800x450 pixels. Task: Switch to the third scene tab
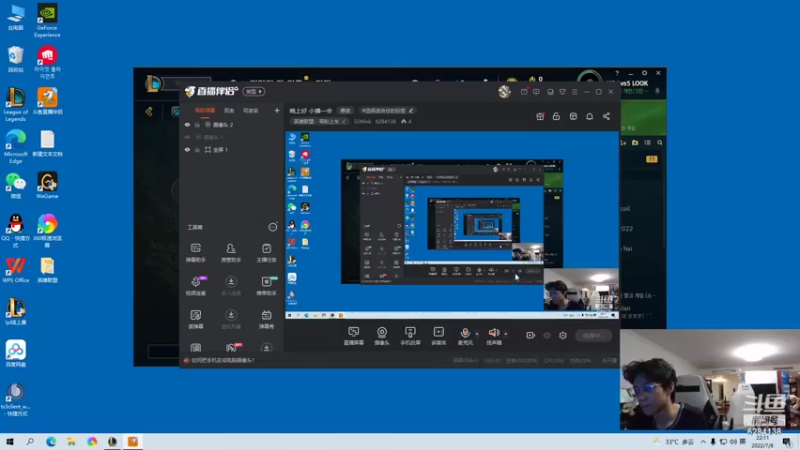click(251, 110)
